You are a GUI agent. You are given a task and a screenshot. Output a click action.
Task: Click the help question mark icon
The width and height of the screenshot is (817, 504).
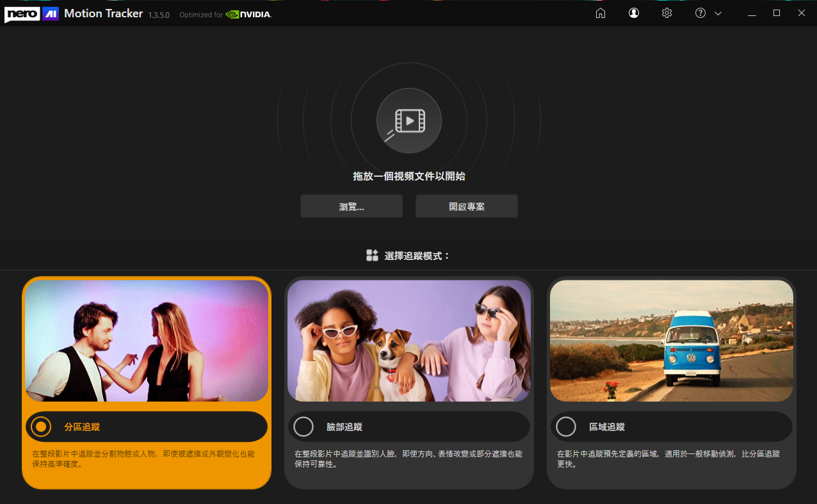(700, 13)
